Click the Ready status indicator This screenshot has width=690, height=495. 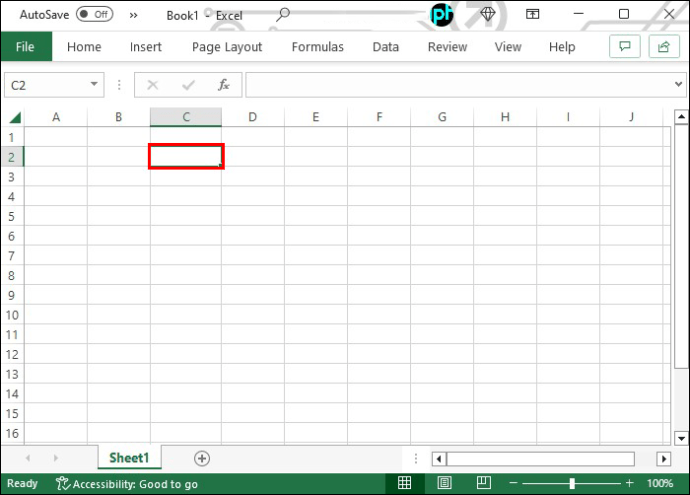(22, 484)
